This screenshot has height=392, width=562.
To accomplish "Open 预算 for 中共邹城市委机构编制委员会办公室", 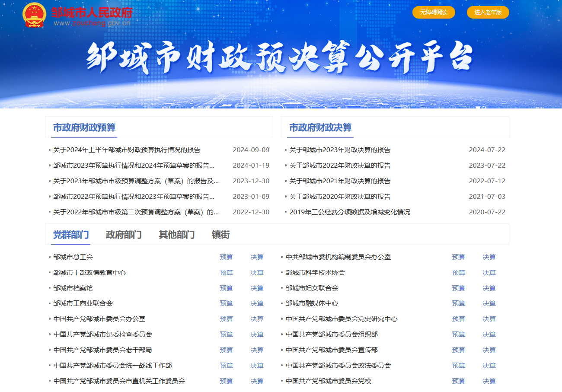I will click(459, 257).
